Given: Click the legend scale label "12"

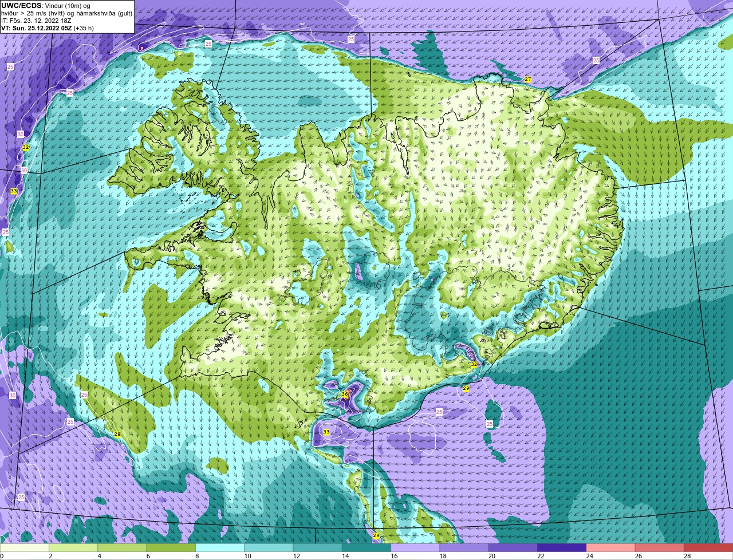Looking at the screenshot, I should pos(296,556).
